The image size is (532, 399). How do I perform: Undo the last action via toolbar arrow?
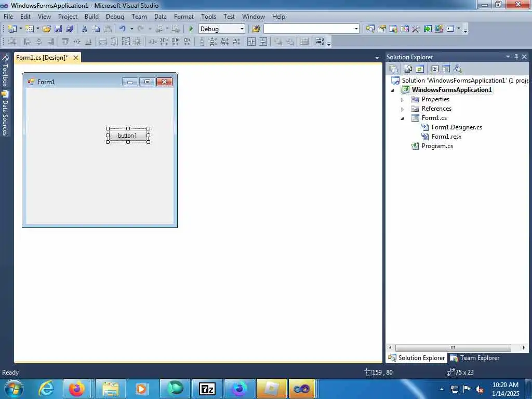pos(123,29)
